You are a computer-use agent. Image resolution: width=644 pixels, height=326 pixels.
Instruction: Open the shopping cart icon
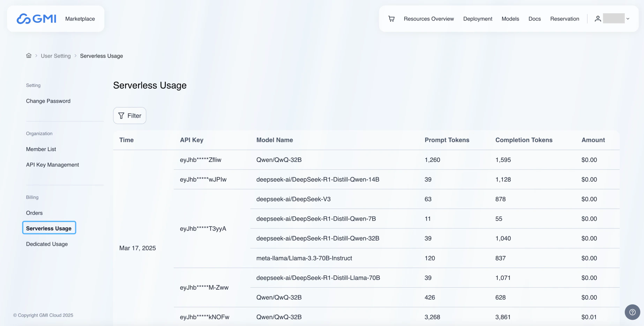pos(391,19)
